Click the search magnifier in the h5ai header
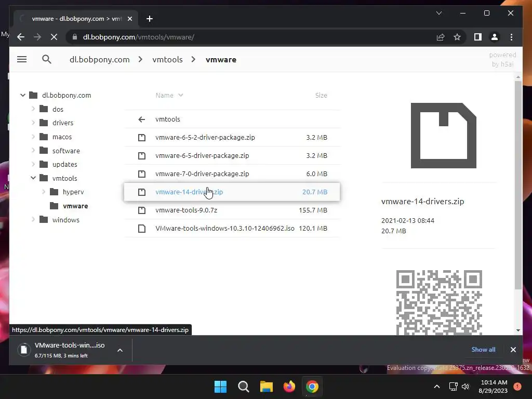 pyautogui.click(x=46, y=59)
